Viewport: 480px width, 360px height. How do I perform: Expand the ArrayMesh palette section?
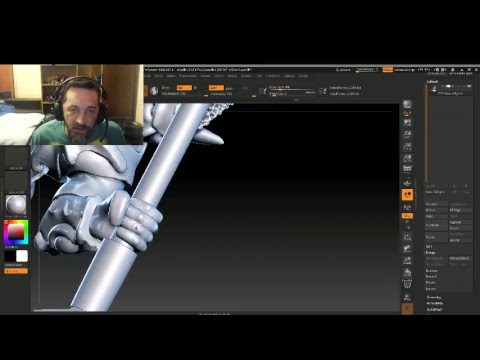coord(435,303)
